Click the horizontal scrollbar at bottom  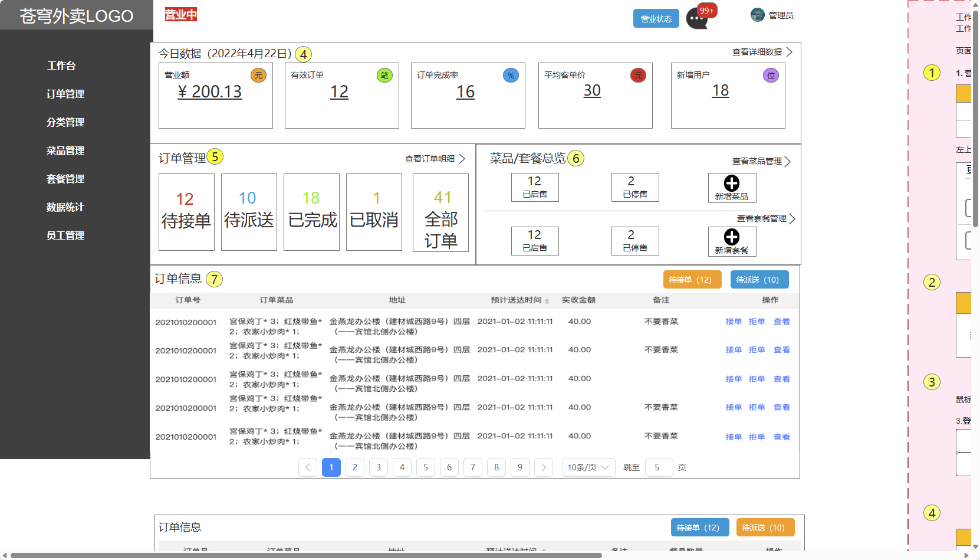pos(306,555)
